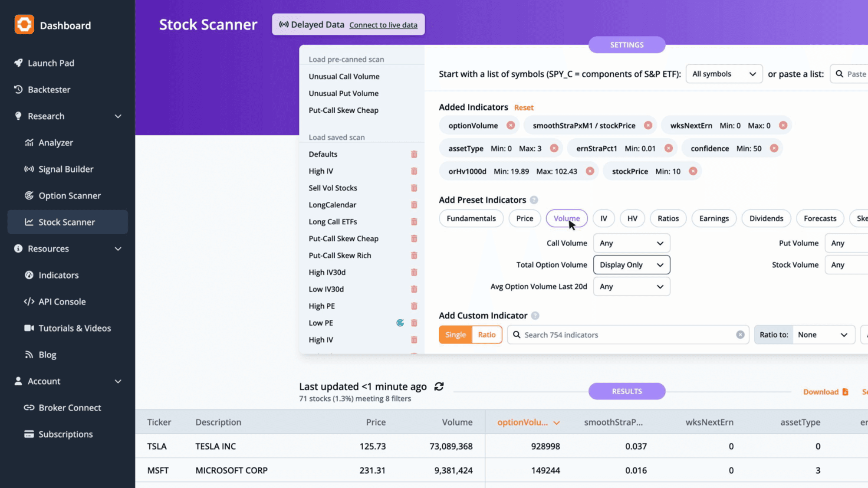
Task: Select the Single indicator mode
Action: [455, 335]
